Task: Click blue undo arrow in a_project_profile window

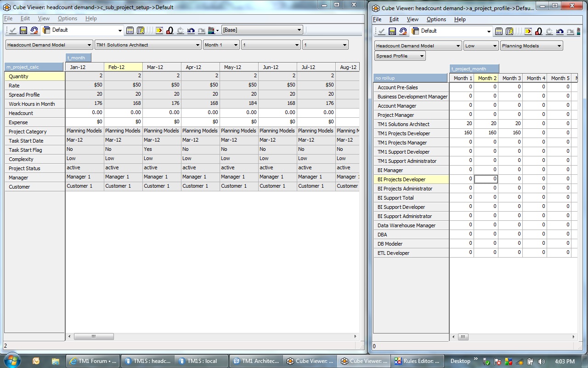Action: pos(560,31)
